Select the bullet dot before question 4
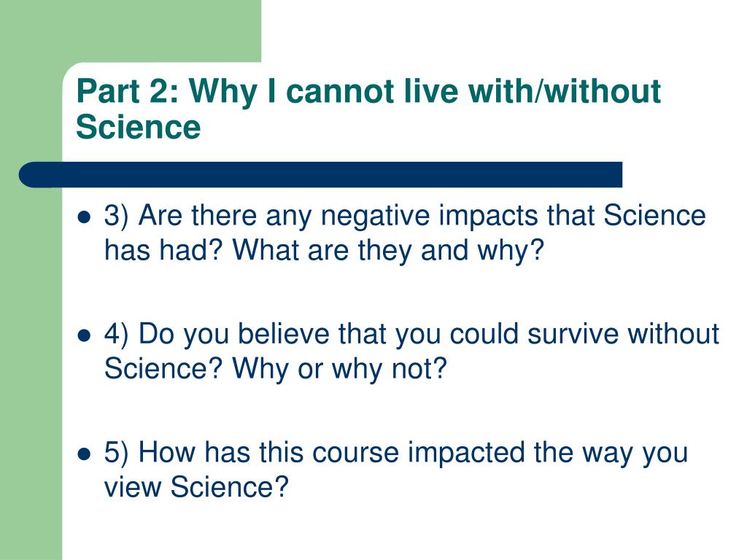Image resolution: width=747 pixels, height=560 pixels. [84, 335]
